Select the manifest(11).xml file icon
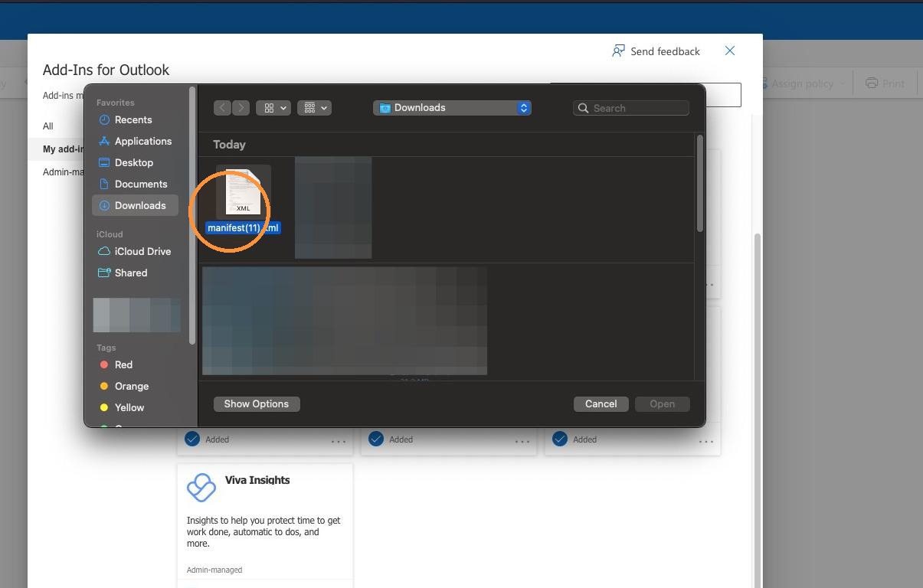This screenshot has height=588, width=923. coord(243,191)
